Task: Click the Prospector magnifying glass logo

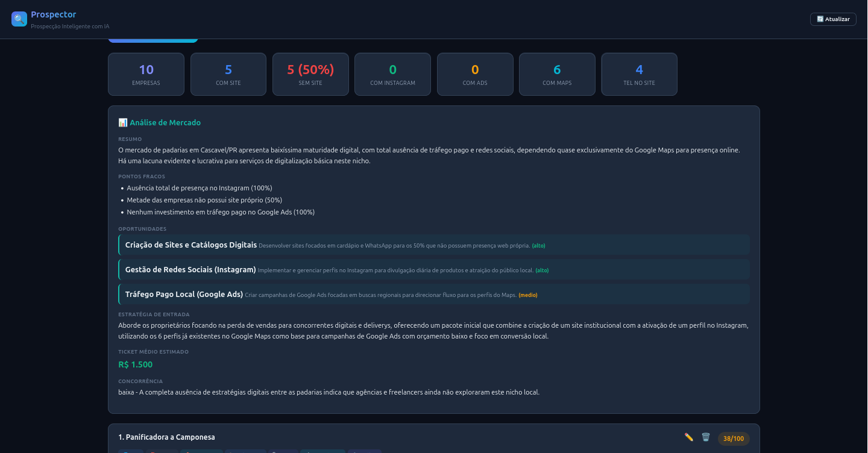Action: tap(19, 19)
